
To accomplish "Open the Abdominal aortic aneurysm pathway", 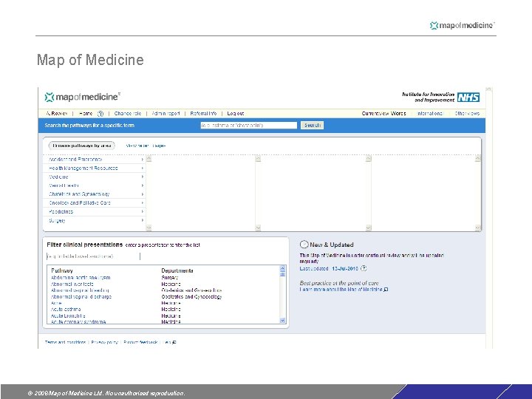I will click(x=81, y=278).
